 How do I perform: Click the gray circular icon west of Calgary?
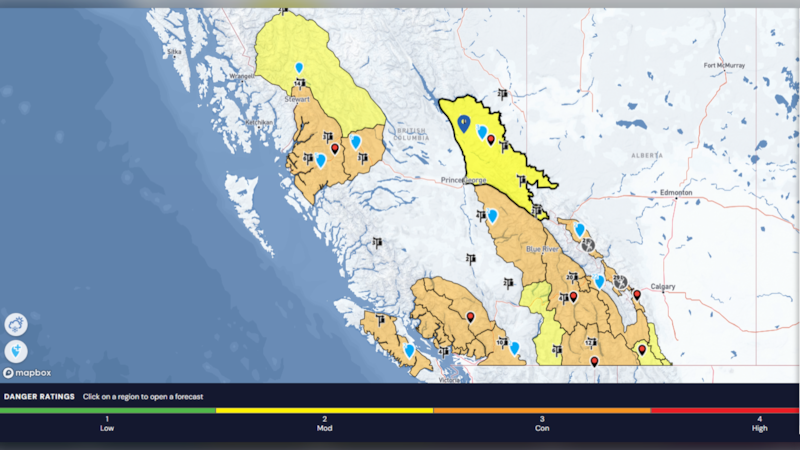click(x=621, y=282)
